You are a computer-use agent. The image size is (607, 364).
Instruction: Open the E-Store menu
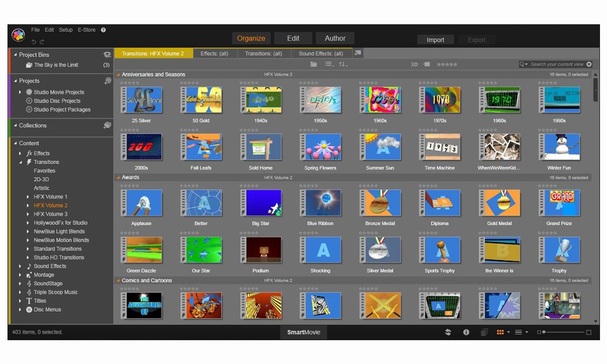(86, 30)
